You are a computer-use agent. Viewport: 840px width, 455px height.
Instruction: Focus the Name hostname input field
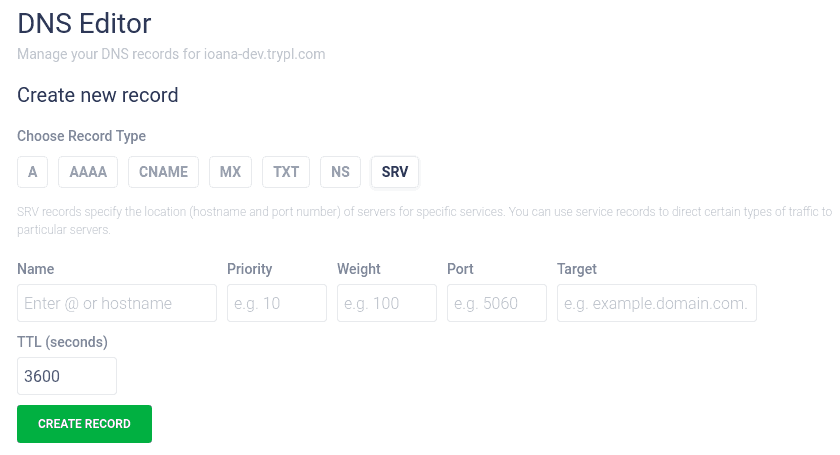117,303
